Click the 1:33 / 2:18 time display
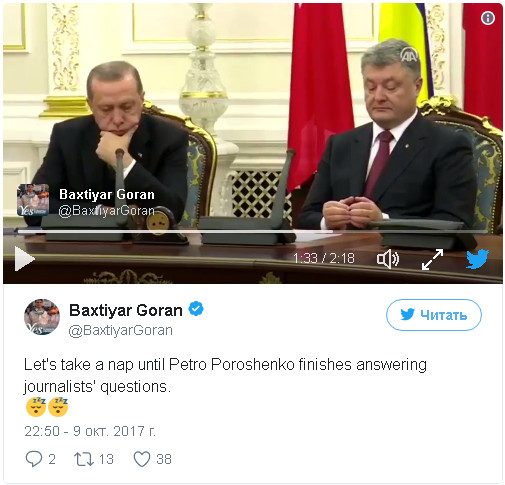This screenshot has height=485, width=505. (x=324, y=258)
